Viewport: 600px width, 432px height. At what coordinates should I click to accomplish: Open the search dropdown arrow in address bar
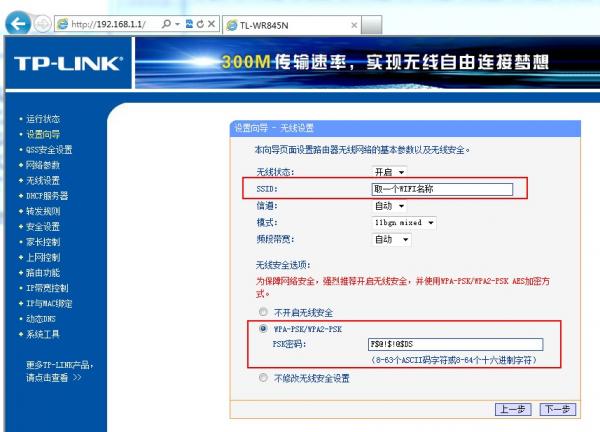click(177, 24)
